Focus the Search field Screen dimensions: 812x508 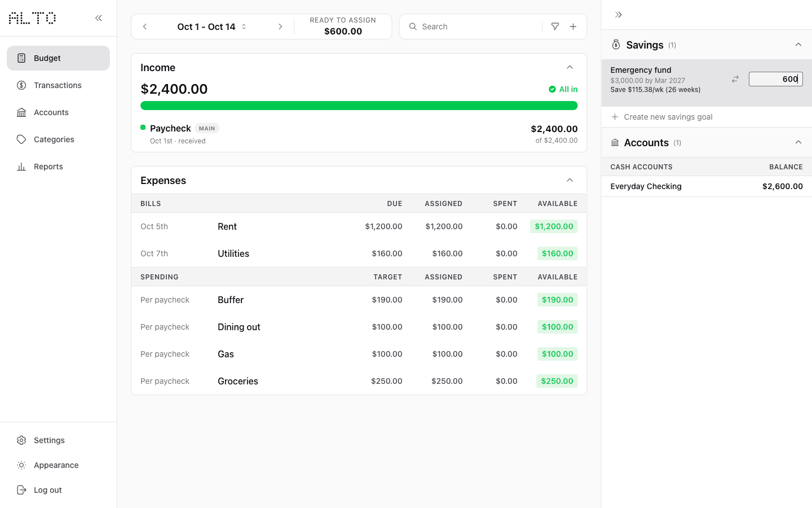(479, 27)
